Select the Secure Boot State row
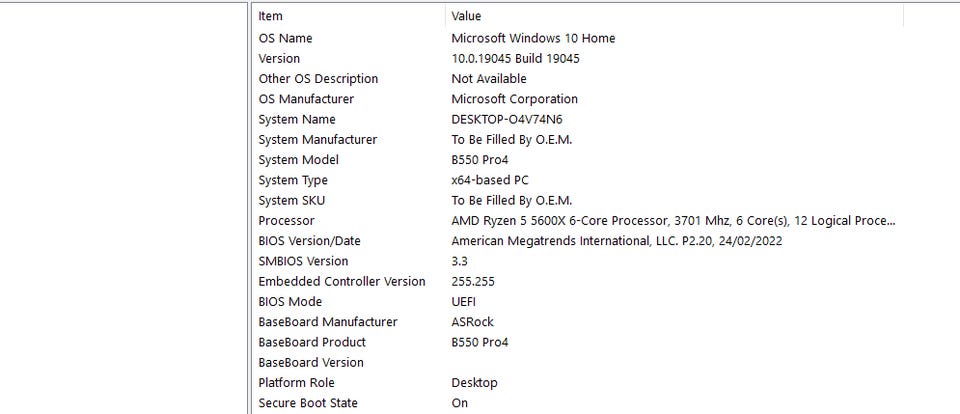This screenshot has width=960, height=414. coord(307,403)
